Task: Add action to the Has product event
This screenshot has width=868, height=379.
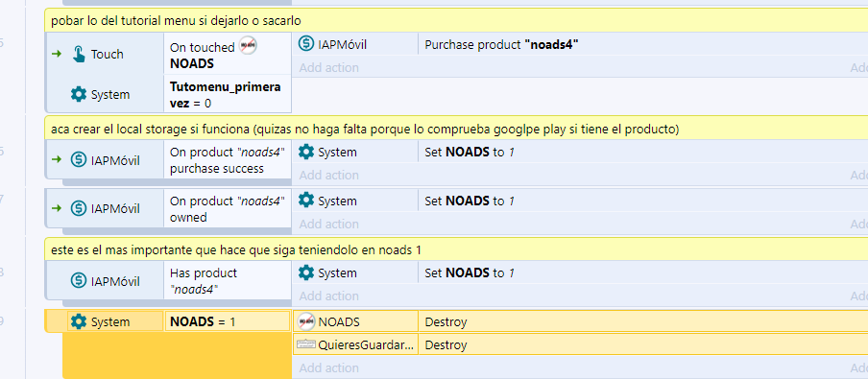Action: click(328, 296)
